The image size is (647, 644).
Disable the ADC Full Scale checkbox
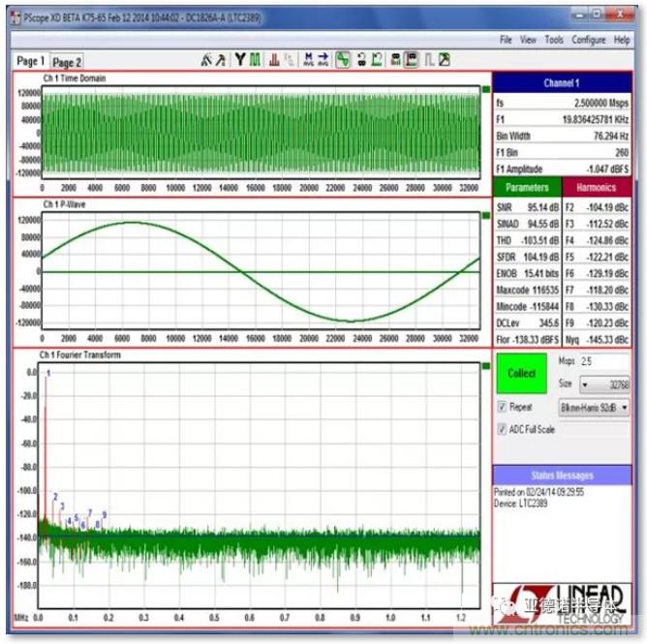[x=502, y=429]
